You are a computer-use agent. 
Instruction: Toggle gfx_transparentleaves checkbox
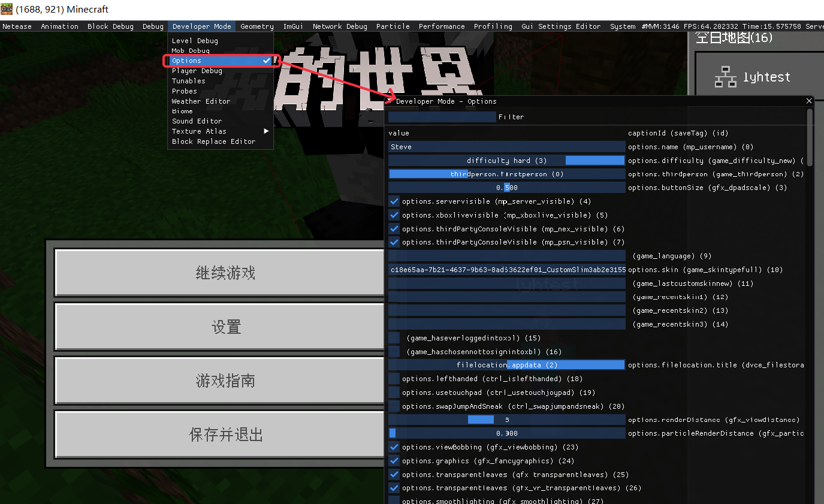click(394, 475)
